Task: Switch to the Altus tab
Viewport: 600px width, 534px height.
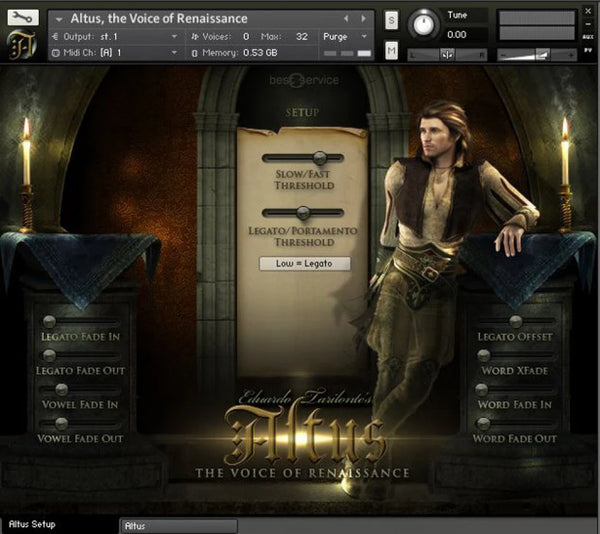Action: [x=178, y=525]
